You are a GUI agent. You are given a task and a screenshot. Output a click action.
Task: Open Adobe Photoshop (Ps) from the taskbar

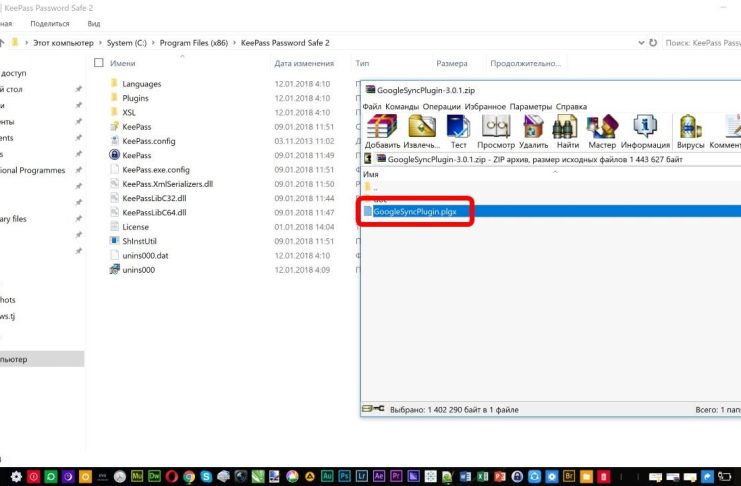pyautogui.click(x=345, y=476)
